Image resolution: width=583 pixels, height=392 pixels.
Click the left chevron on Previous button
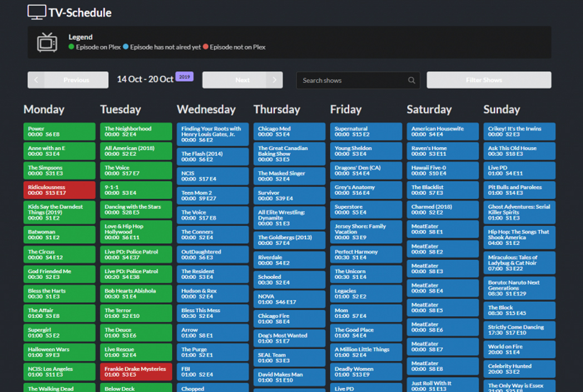36,80
